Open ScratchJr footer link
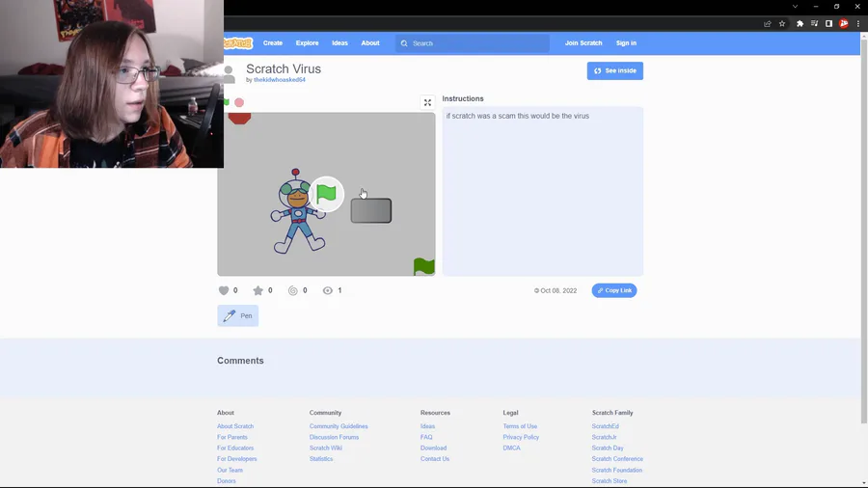868x488 pixels. click(604, 437)
